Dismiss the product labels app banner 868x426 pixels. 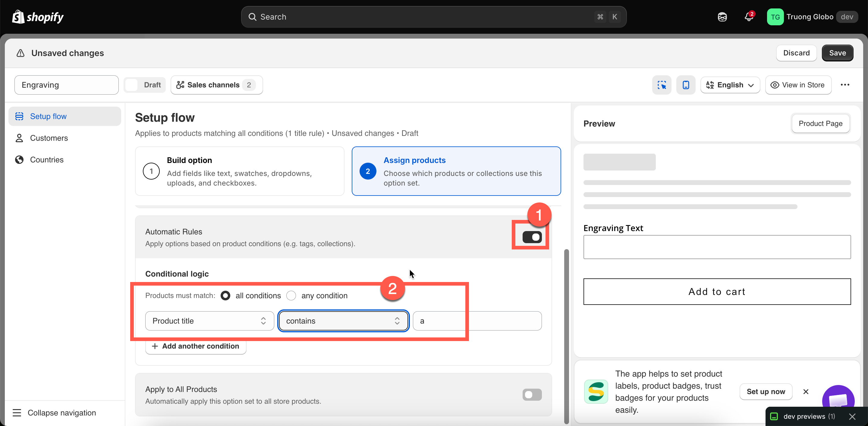click(x=806, y=391)
